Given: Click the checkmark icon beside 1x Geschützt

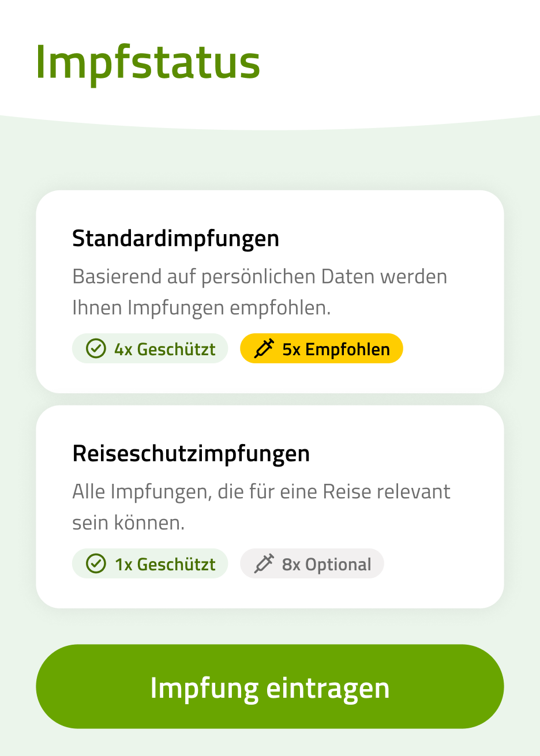Looking at the screenshot, I should pyautogui.click(x=96, y=564).
